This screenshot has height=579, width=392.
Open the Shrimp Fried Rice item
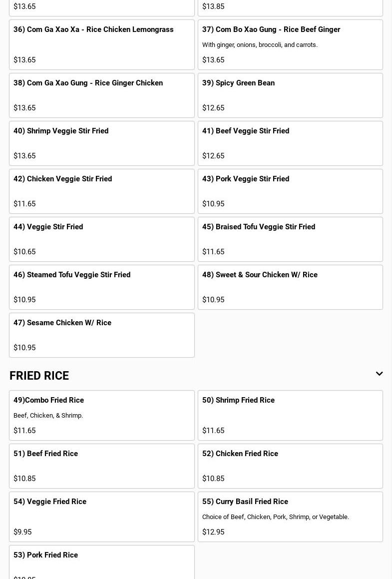click(x=290, y=415)
